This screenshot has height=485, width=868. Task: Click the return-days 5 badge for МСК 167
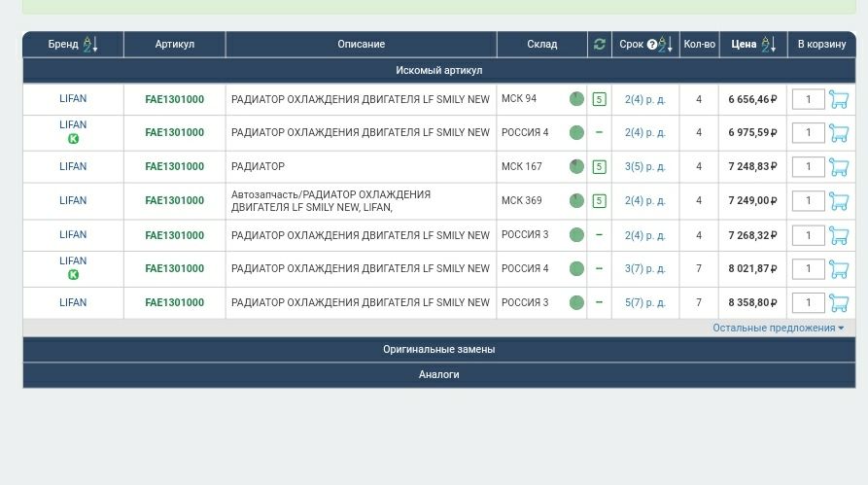[x=599, y=166]
